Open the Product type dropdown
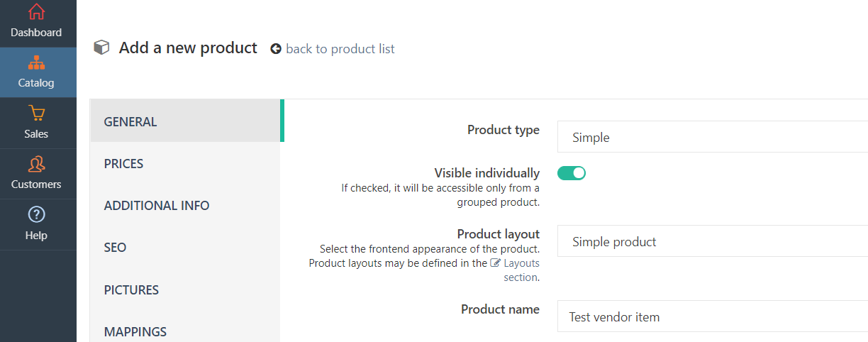The width and height of the screenshot is (868, 342). [x=713, y=137]
